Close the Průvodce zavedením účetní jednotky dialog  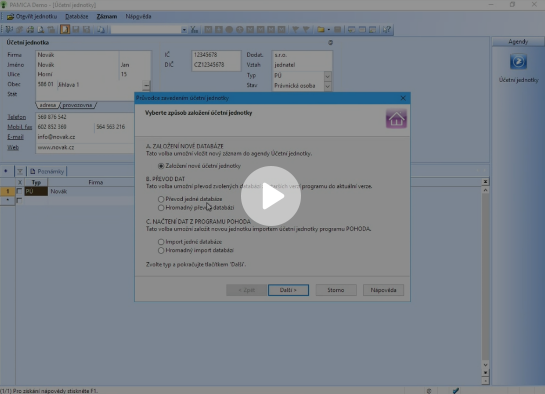click(x=403, y=98)
